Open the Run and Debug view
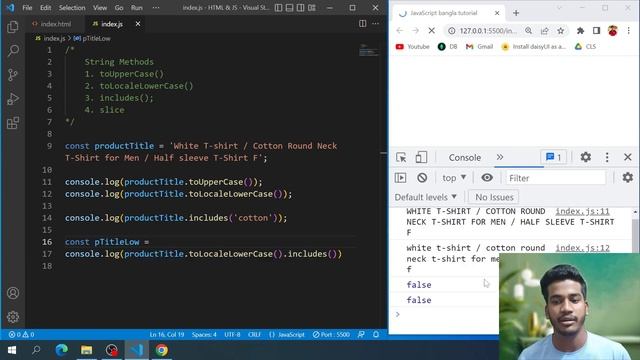This screenshot has height=360, width=640. click(13, 99)
